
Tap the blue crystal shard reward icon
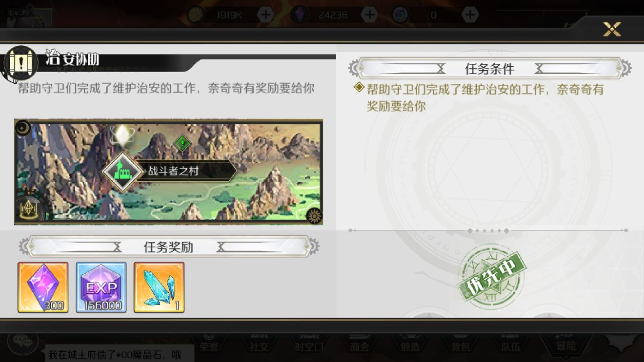[x=159, y=287]
